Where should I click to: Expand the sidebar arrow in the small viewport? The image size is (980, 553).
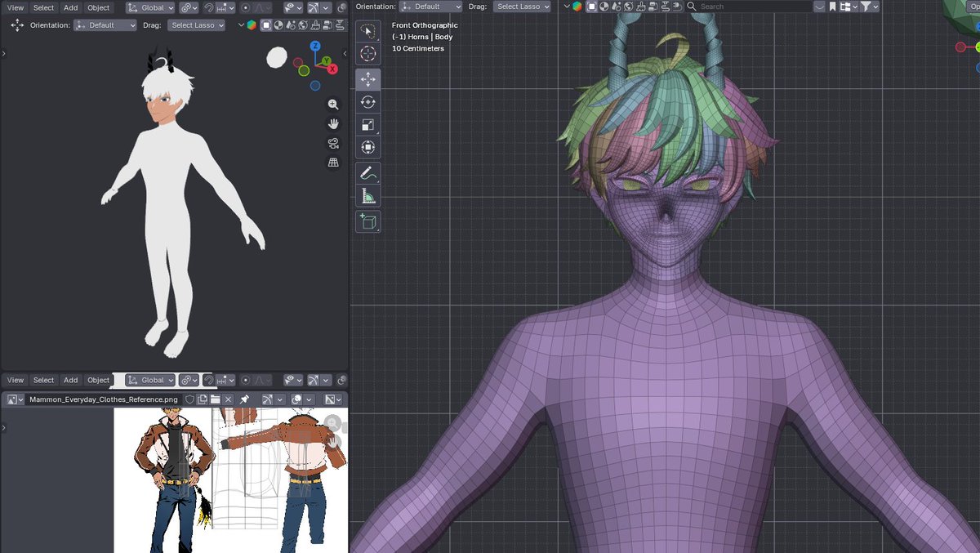point(344,54)
